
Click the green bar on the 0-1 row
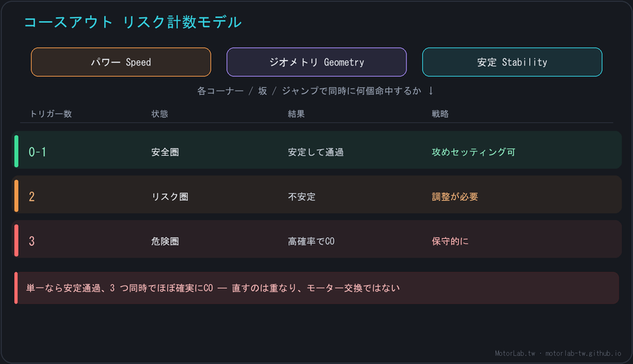point(16,152)
